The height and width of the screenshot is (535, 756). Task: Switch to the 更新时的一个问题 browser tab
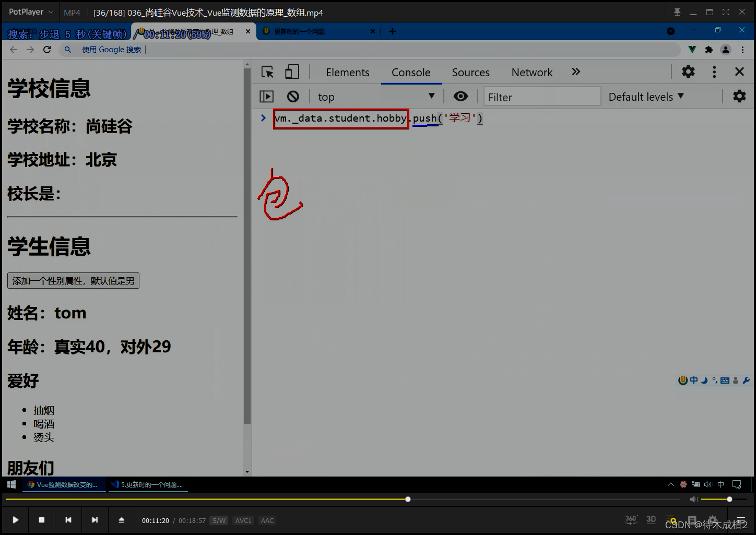pos(313,31)
